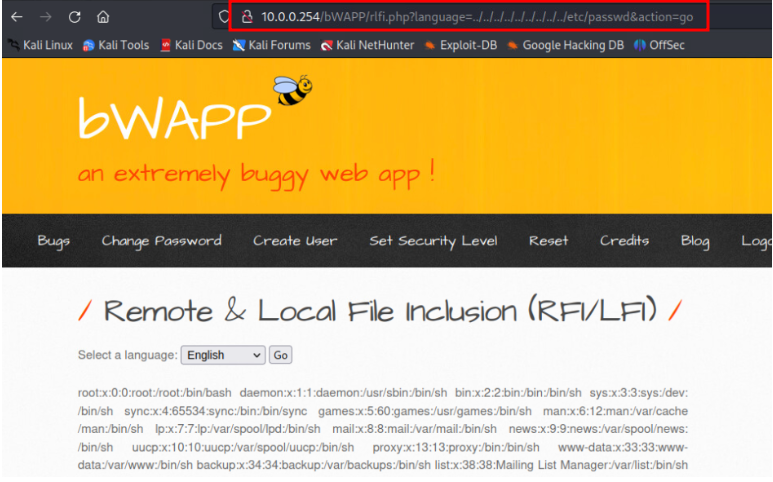This screenshot has width=773, height=482.
Task: Click the Reset menu item
Action: (548, 241)
